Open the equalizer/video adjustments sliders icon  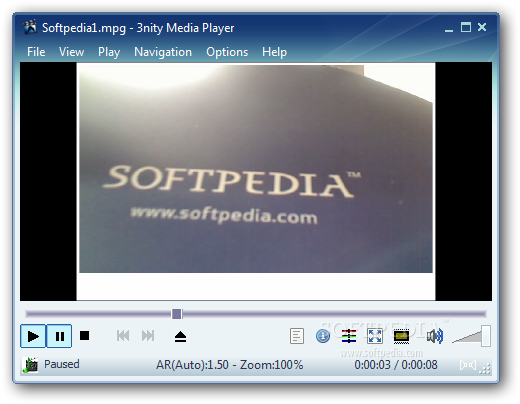[349, 336]
